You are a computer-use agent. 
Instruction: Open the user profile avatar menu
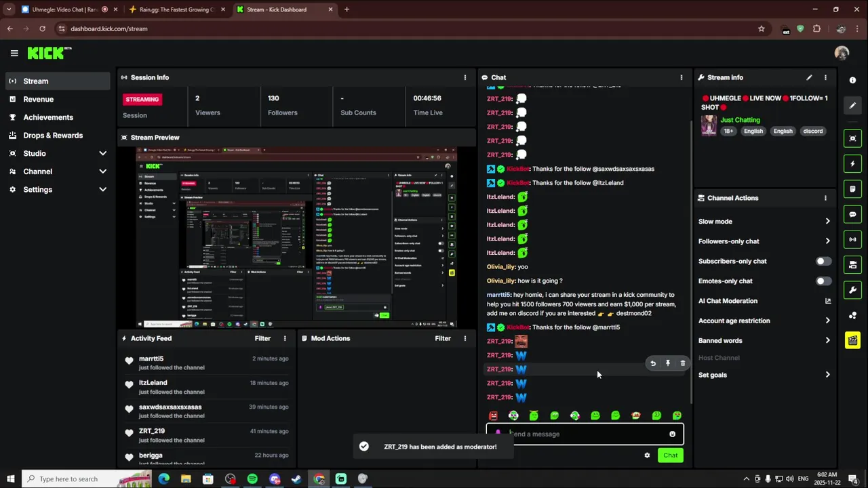(842, 53)
